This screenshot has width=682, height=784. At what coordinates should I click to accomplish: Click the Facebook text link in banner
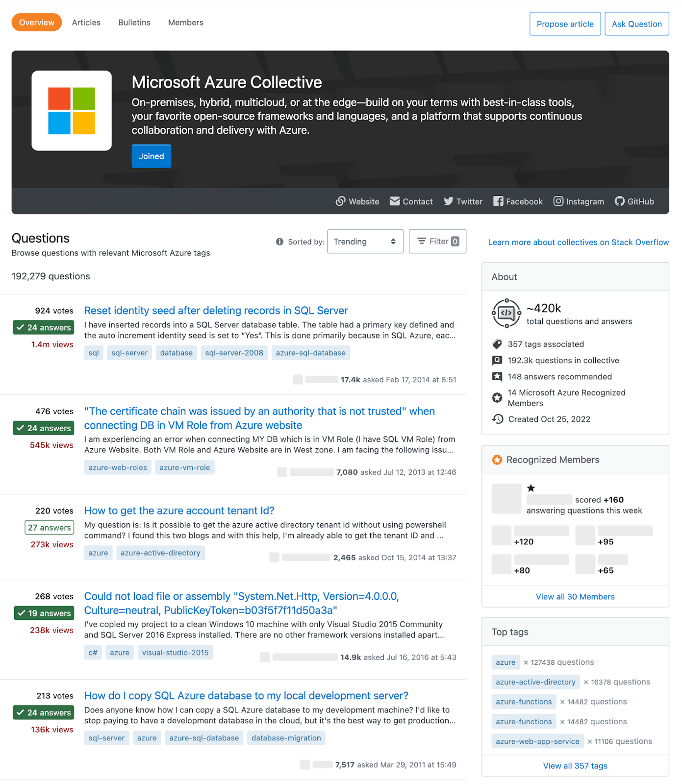pyautogui.click(x=525, y=201)
